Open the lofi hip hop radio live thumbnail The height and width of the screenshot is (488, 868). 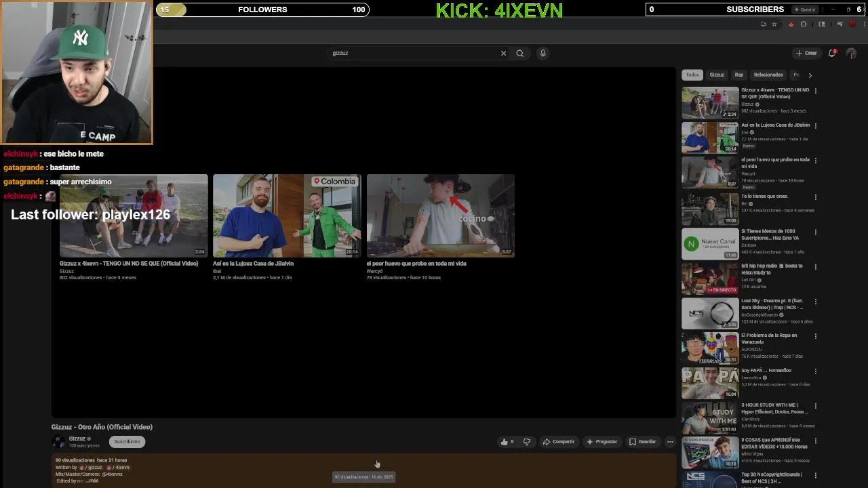pyautogui.click(x=710, y=279)
